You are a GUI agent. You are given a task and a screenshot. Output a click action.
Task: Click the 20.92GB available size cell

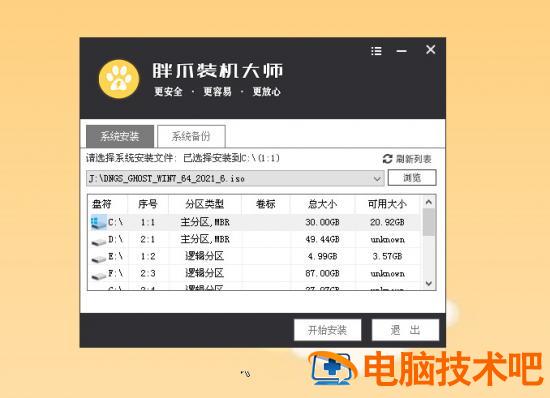[387, 222]
